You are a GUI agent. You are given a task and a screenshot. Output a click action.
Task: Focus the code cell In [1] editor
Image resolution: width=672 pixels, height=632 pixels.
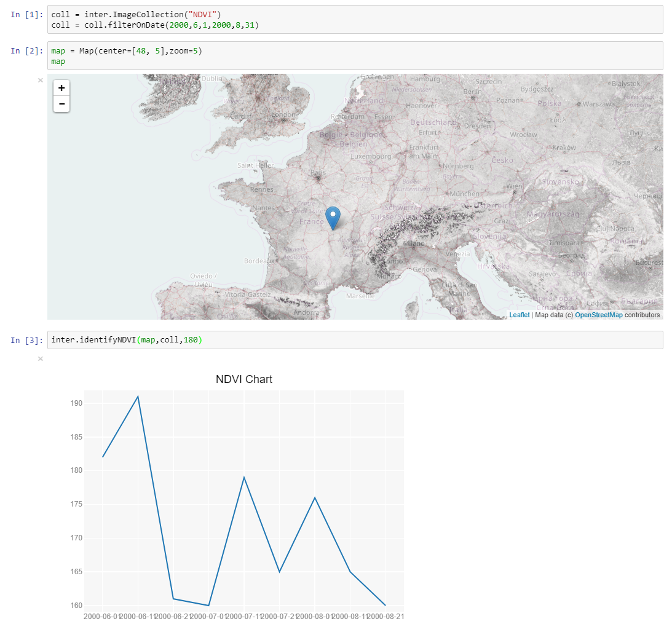(355, 20)
